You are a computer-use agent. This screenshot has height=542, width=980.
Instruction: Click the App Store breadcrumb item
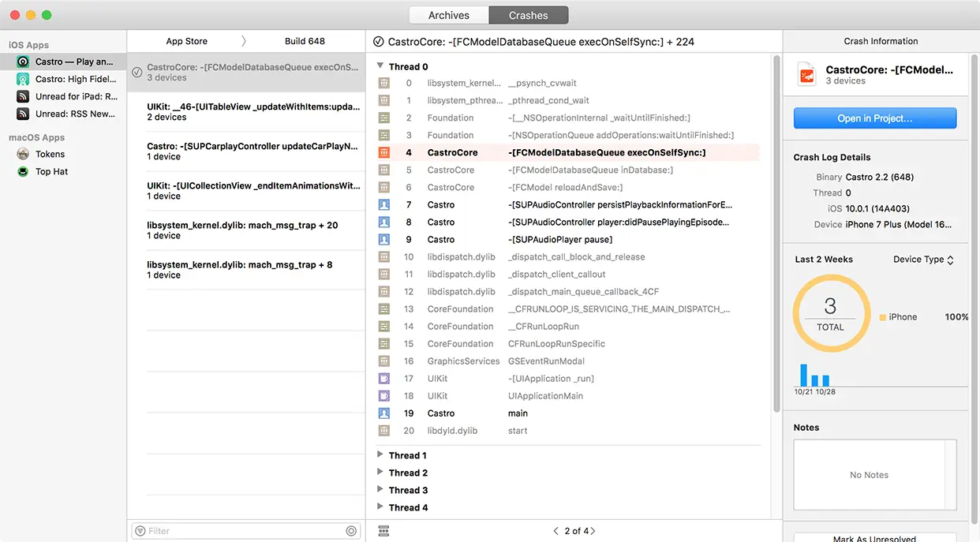[186, 40]
